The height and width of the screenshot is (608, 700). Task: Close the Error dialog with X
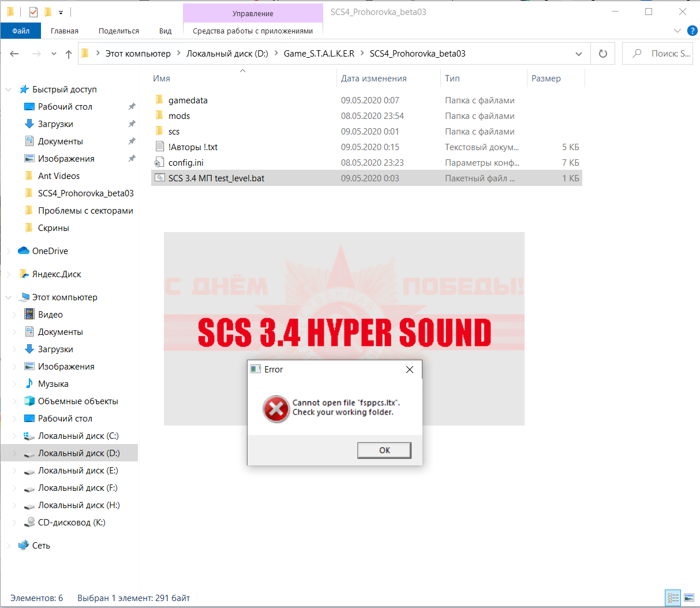point(410,370)
